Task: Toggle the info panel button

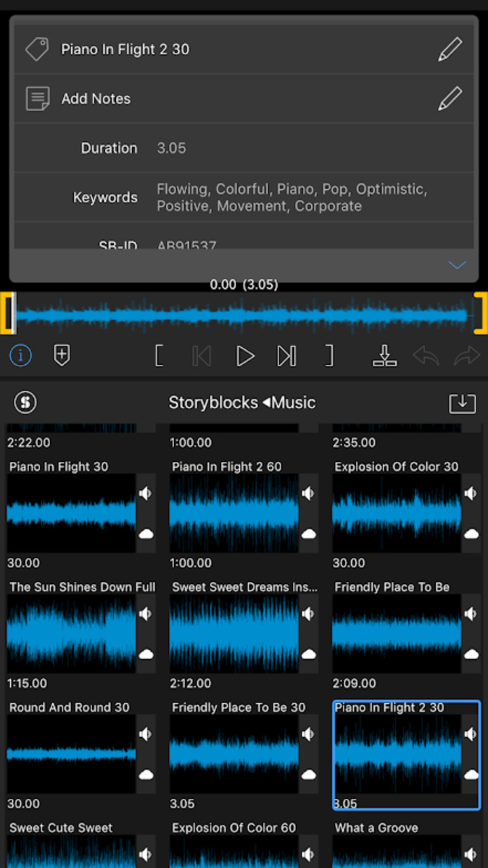Action: (20, 355)
